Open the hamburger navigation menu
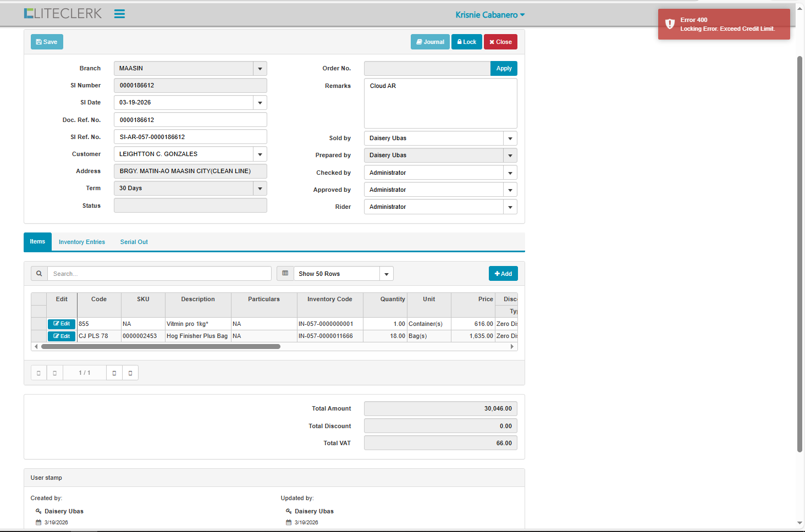The height and width of the screenshot is (532, 805). (x=119, y=14)
